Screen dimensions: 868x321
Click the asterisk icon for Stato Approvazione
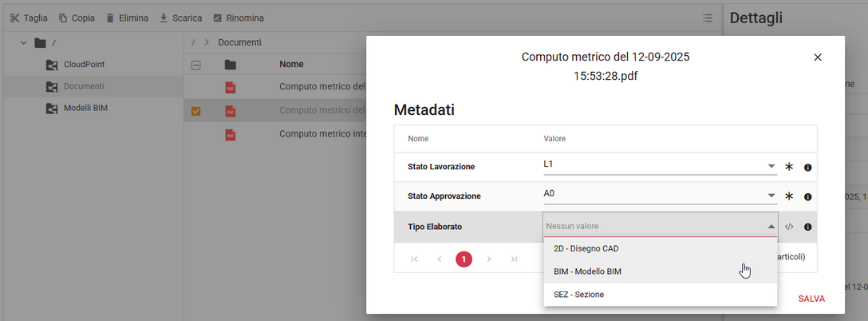(789, 196)
